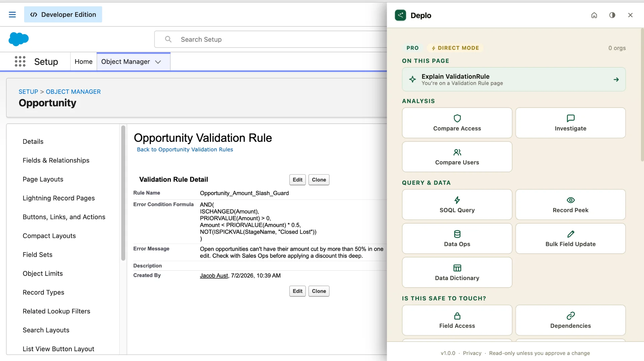The height and width of the screenshot is (361, 644).
Task: Open Fields & Relationships section
Action: 56,160
